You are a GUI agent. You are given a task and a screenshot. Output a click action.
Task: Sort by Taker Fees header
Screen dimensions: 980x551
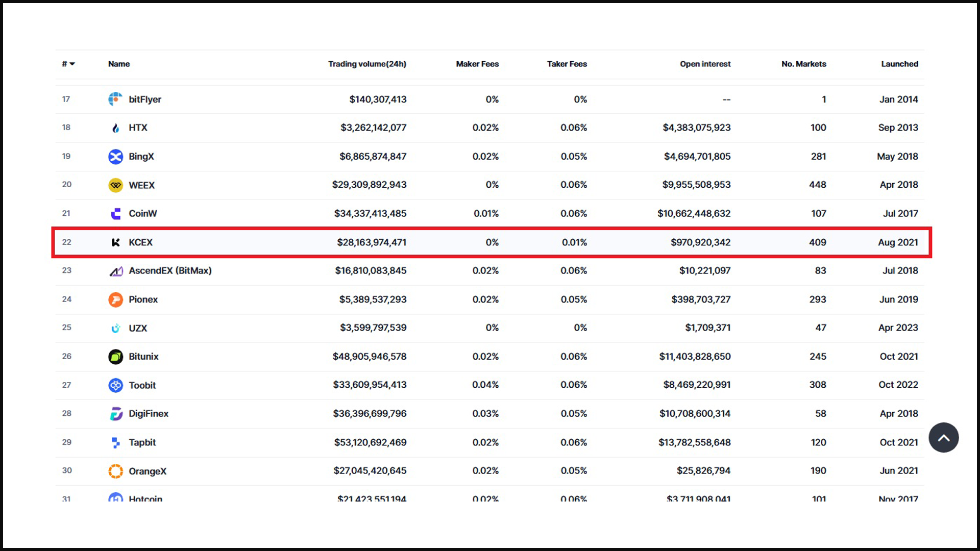coord(567,64)
